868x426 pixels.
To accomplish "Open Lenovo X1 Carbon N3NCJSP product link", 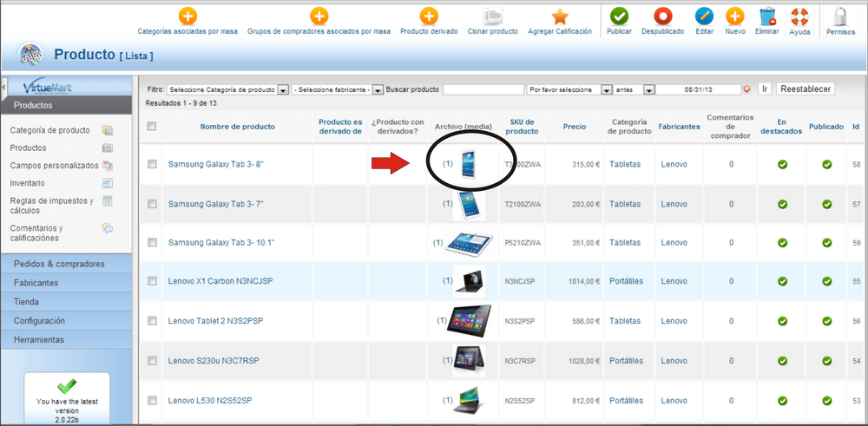I will 220,281.
